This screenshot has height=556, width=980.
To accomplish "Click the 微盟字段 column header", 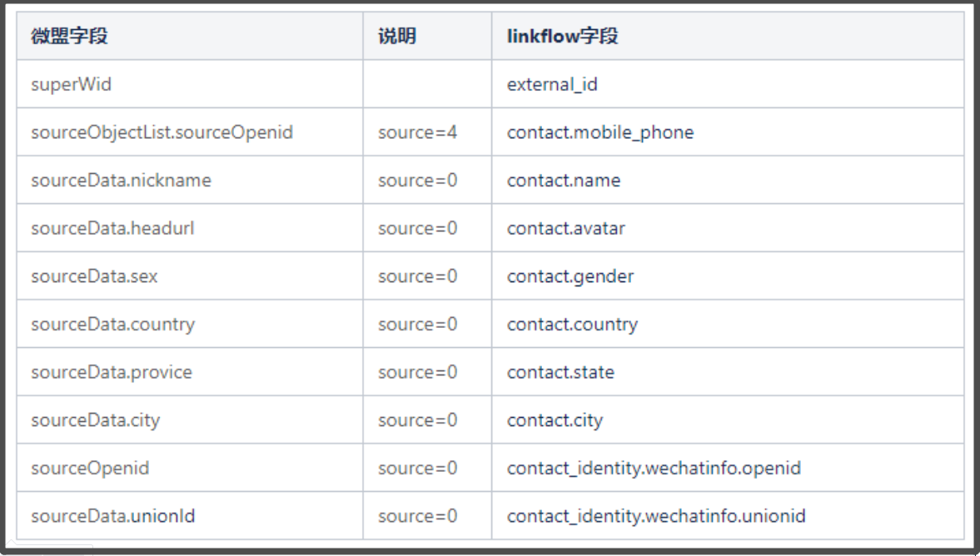I will click(190, 37).
